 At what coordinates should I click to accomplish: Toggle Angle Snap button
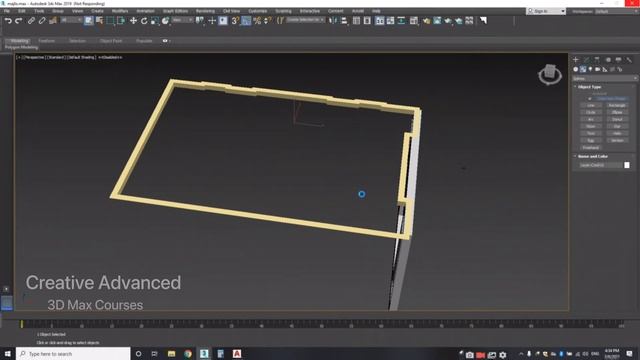[246, 21]
